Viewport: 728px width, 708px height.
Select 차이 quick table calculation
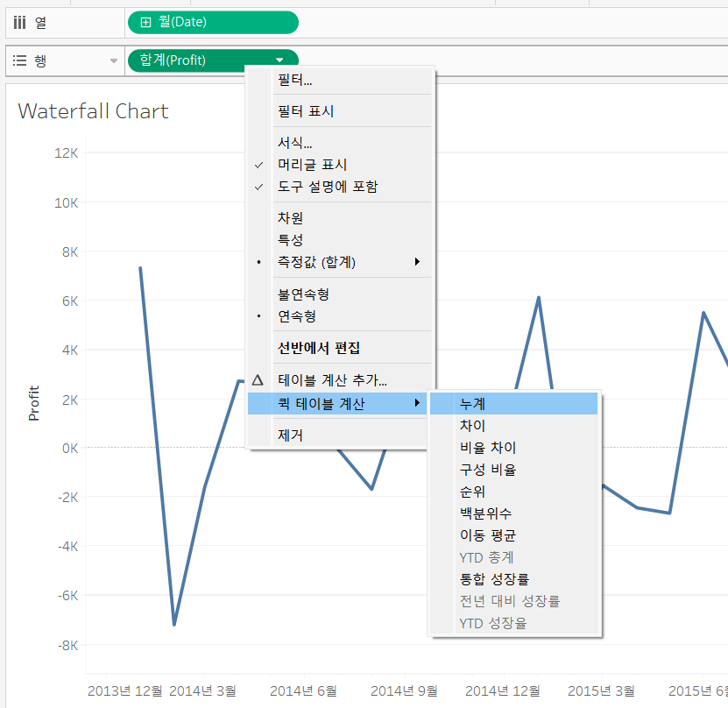[x=513, y=425]
